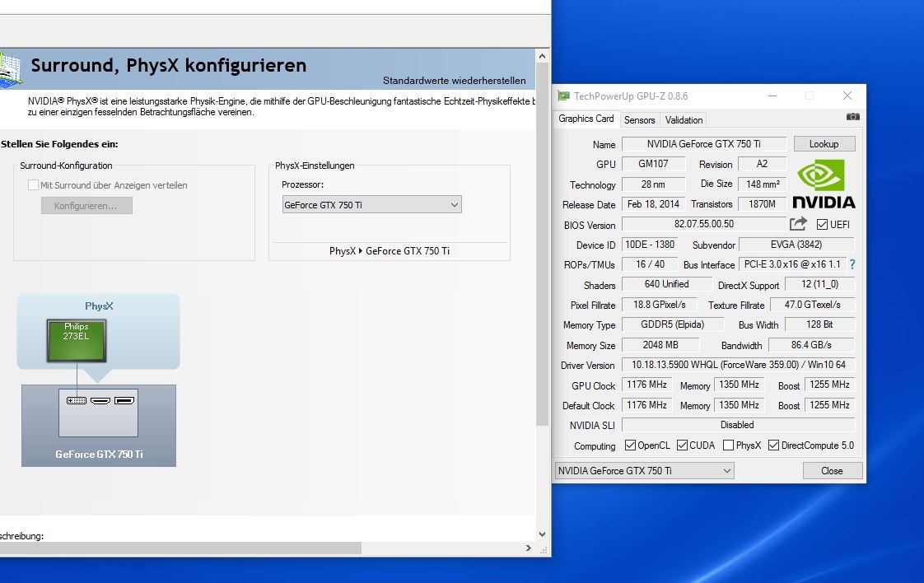Click the Pixel Fillrate 18.8 GPixel/s field
Screen dimensions: 924x583
coord(660,305)
